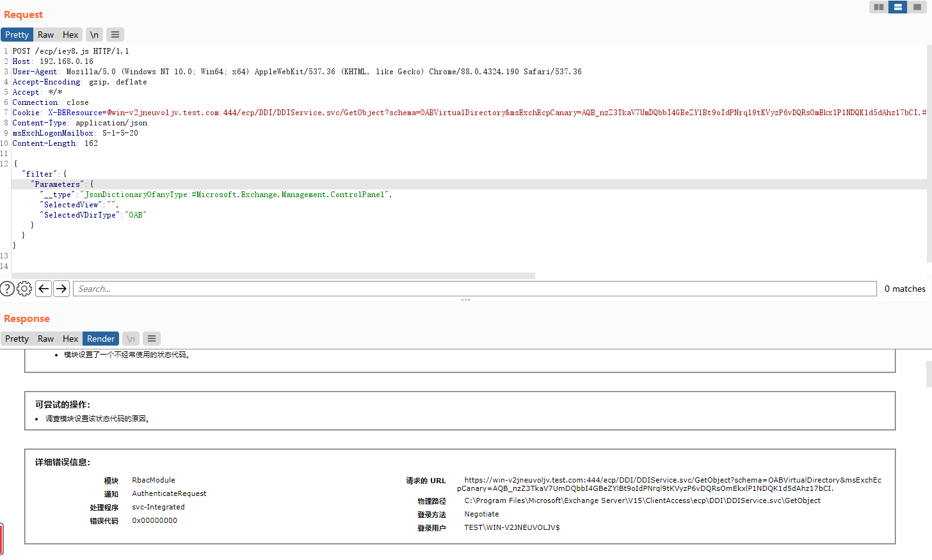Click into the Search input field
This screenshot has width=932, height=560.
point(474,289)
